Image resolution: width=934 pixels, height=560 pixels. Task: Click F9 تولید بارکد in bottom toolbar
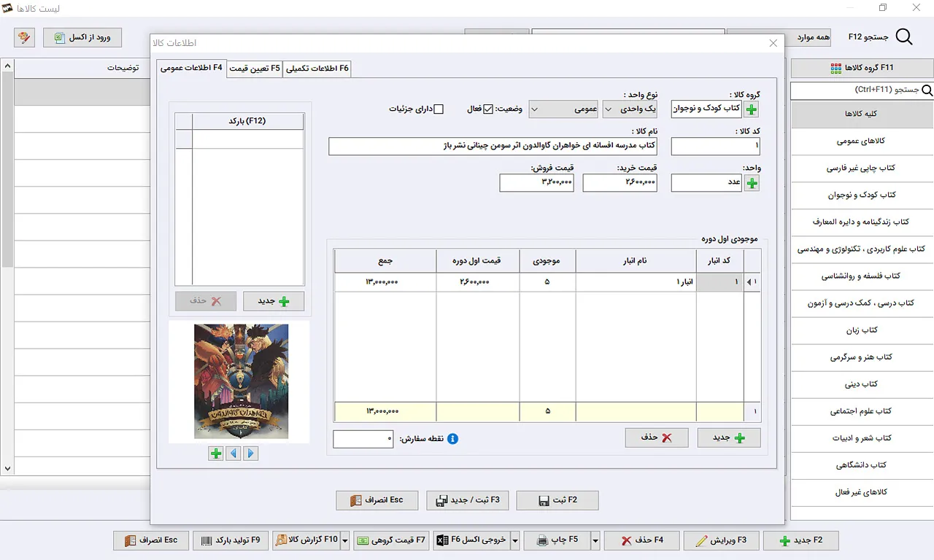point(231,540)
